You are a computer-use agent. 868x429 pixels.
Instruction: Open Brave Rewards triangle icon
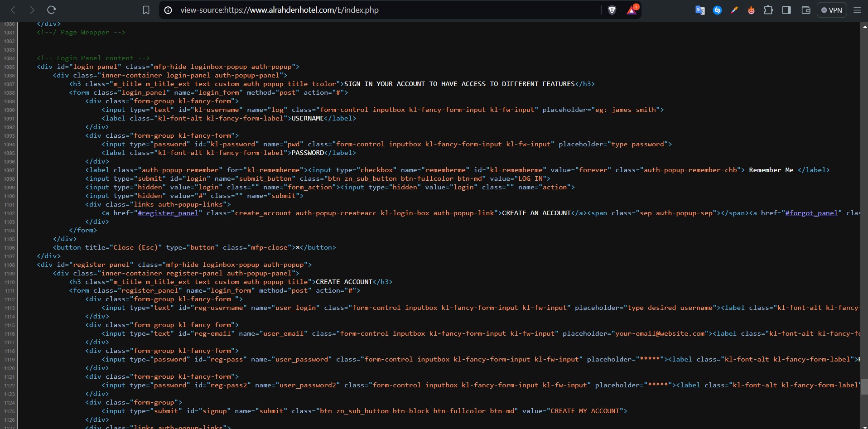coord(632,10)
